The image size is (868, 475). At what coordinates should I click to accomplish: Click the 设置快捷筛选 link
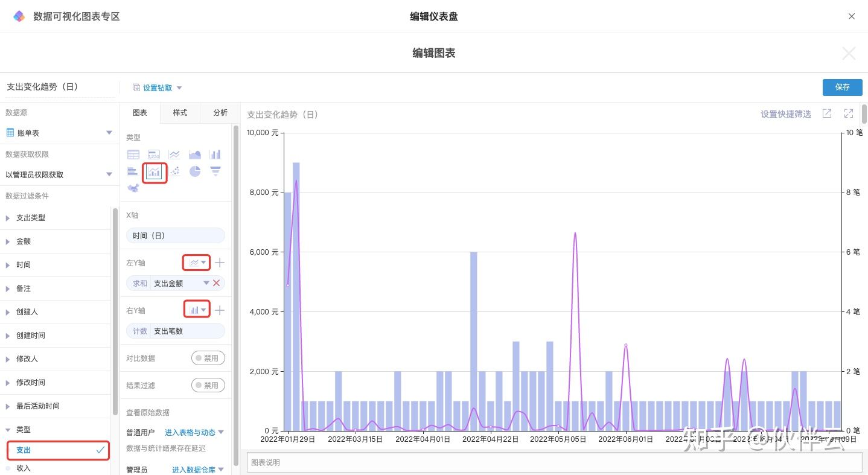tap(785, 114)
